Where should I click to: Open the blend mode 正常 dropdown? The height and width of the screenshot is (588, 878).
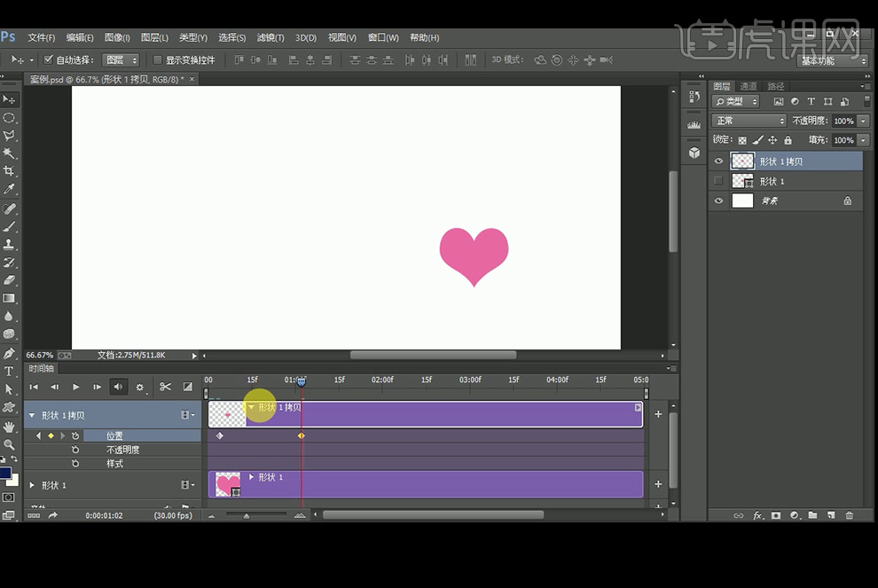749,121
